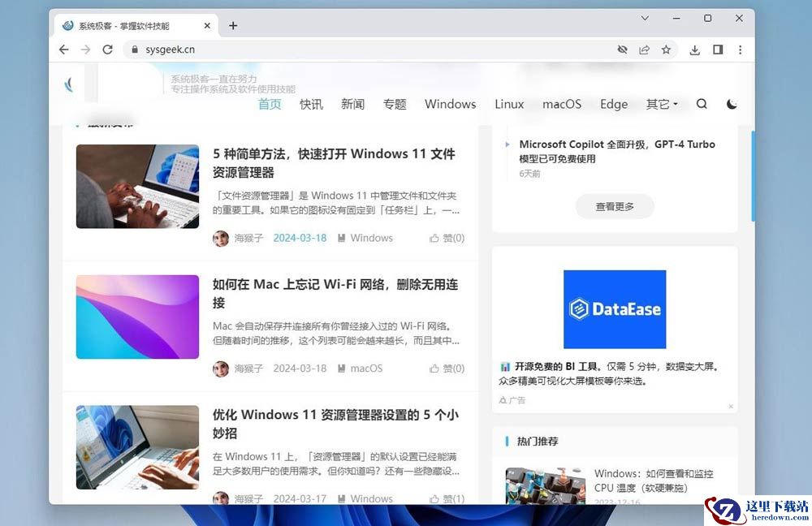The height and width of the screenshot is (526, 812).
Task: Go back with the browser back arrow
Action: tap(63, 50)
